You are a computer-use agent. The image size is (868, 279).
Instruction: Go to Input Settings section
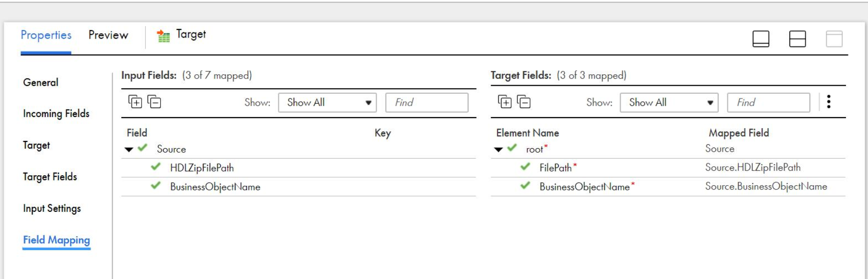pos(52,208)
